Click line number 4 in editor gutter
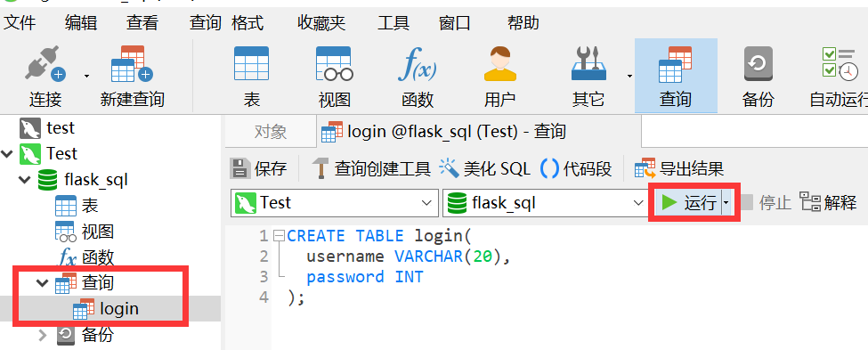This screenshot has height=350, width=868. coord(264,297)
